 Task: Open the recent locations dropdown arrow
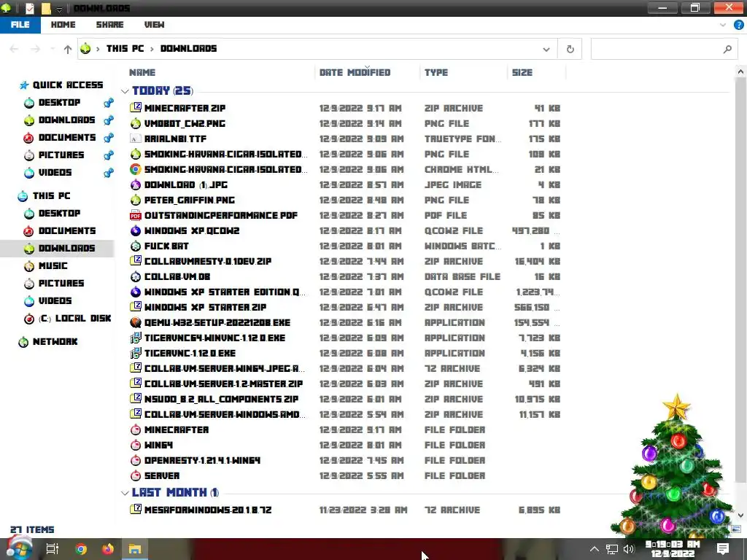[53, 49]
